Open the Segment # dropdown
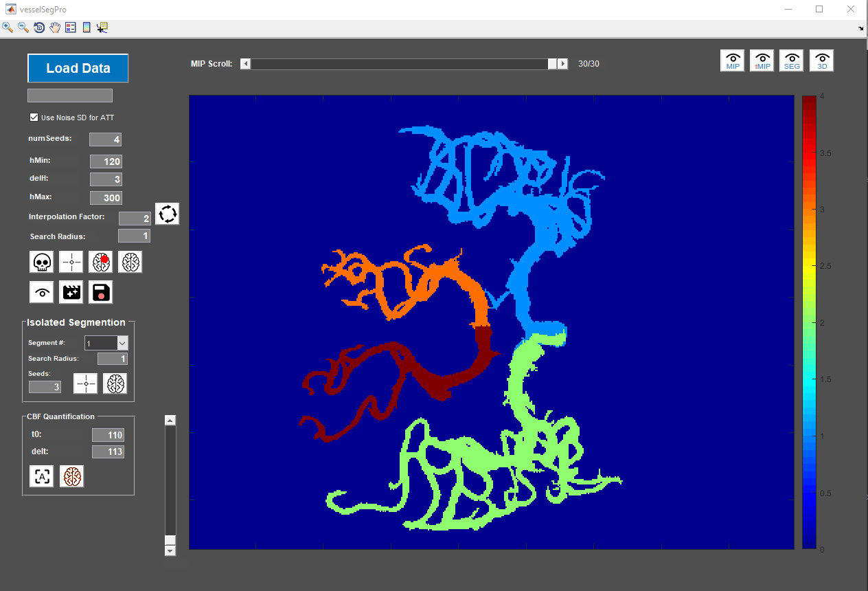The image size is (868, 591). (x=122, y=343)
